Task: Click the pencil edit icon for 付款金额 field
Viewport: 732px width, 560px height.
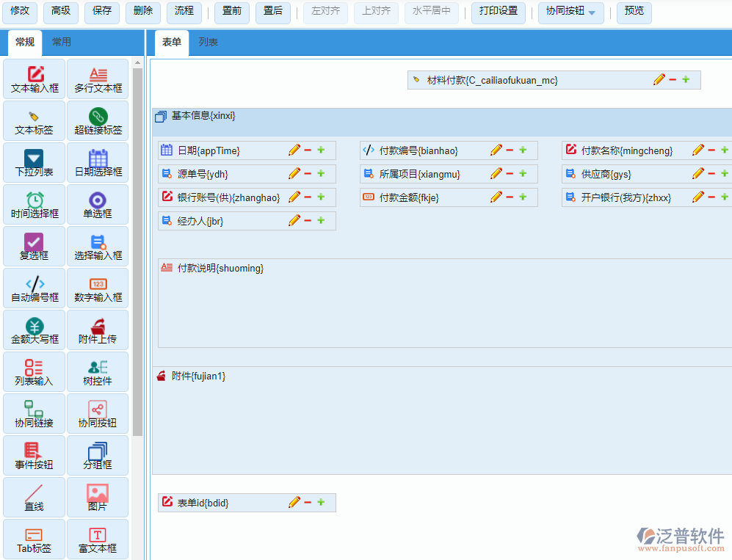Action: pyautogui.click(x=496, y=197)
